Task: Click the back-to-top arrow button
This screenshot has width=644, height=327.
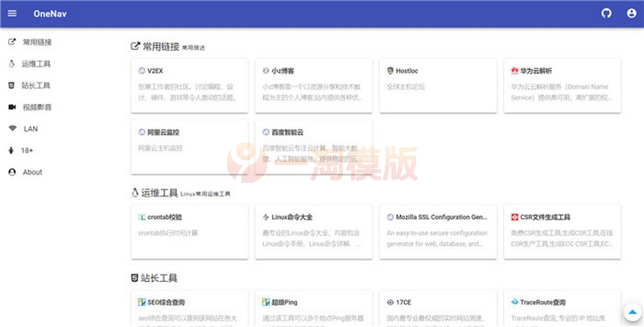Action: click(x=633, y=313)
